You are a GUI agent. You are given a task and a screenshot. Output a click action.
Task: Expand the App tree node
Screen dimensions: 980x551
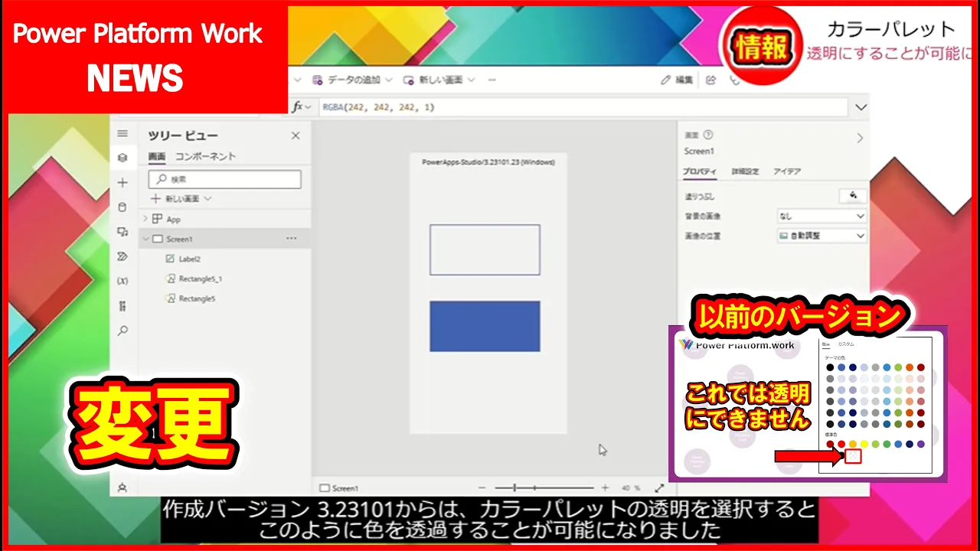[x=145, y=219]
